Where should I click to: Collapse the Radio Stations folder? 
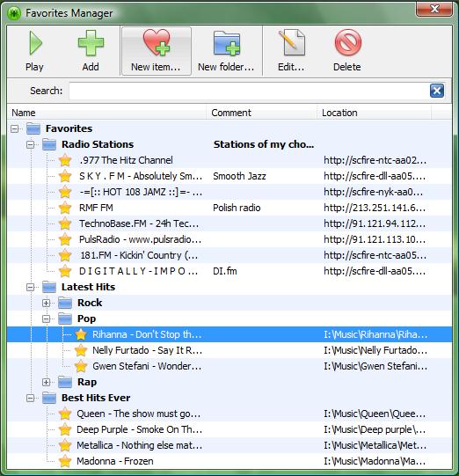[x=31, y=144]
